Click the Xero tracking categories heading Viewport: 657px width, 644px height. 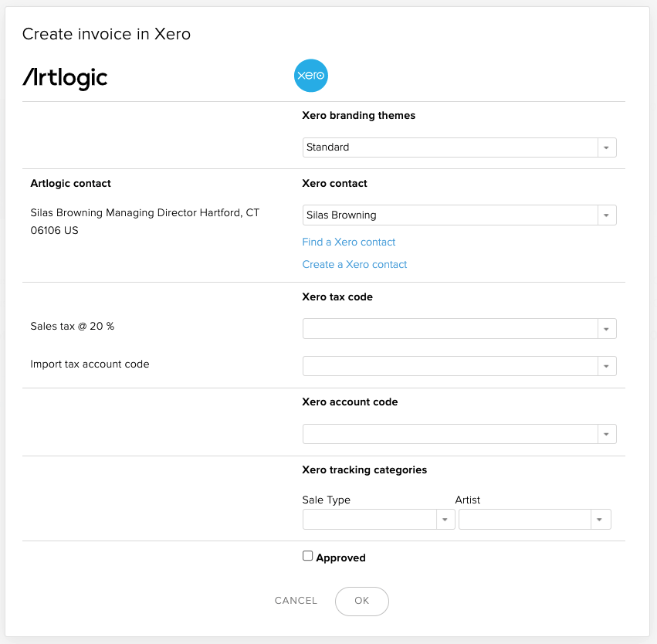point(364,470)
